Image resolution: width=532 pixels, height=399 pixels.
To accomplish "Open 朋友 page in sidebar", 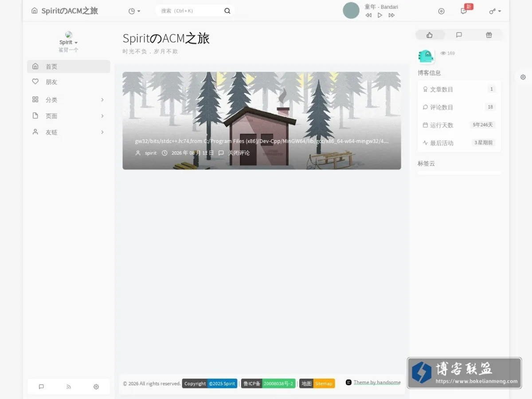I will [69, 82].
